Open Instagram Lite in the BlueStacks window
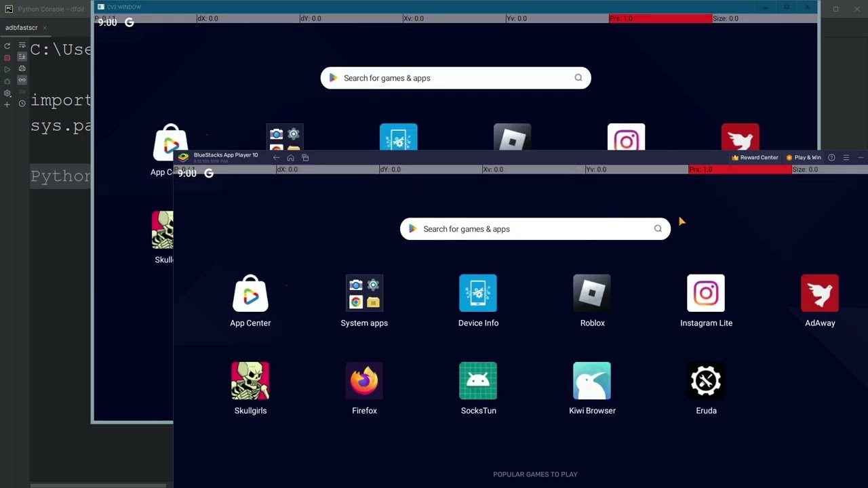The width and height of the screenshot is (868, 488). (x=706, y=302)
